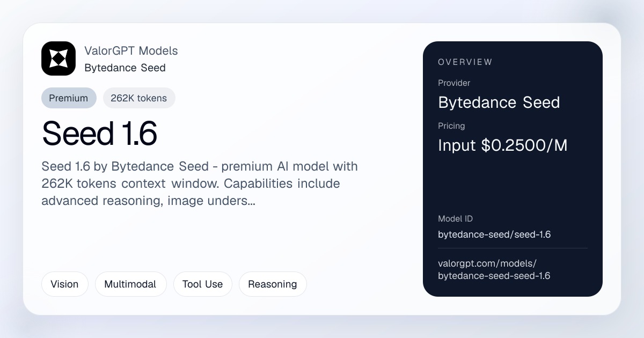644x338 pixels.
Task: Click the ValorGPT black logo icon
Action: pos(58,58)
